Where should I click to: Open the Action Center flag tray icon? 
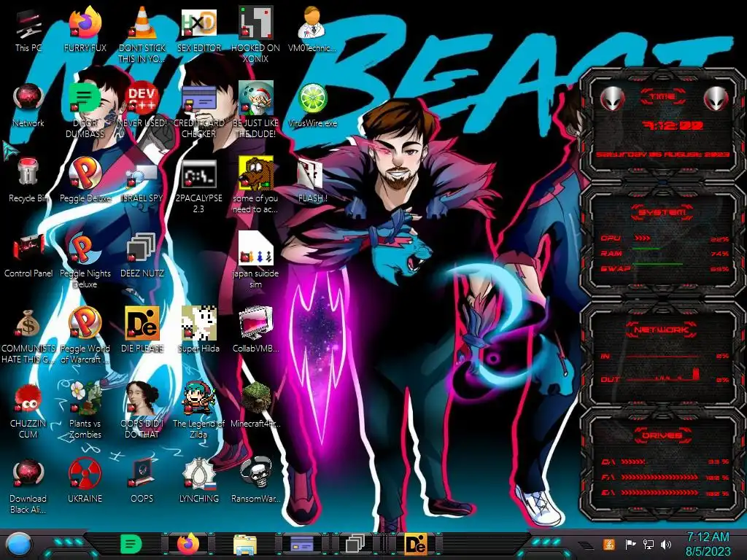[630, 544]
